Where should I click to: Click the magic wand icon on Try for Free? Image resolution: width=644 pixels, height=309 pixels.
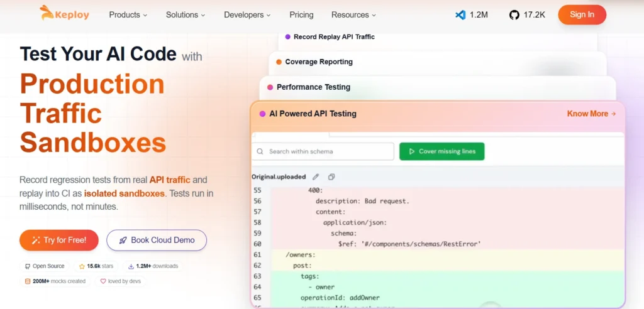pyautogui.click(x=36, y=240)
